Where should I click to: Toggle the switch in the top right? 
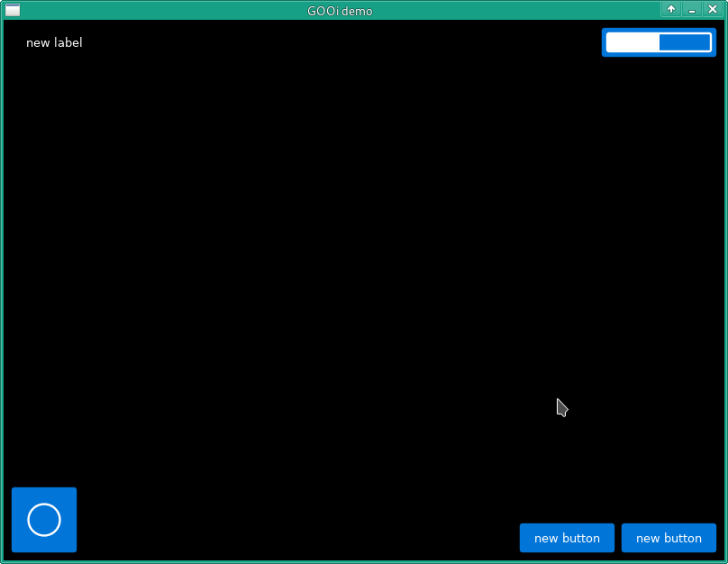coord(659,42)
